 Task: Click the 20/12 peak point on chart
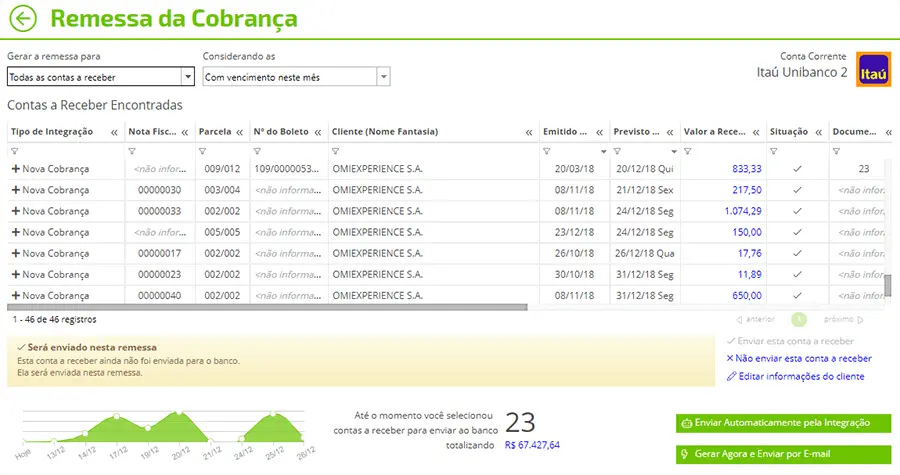click(179, 412)
